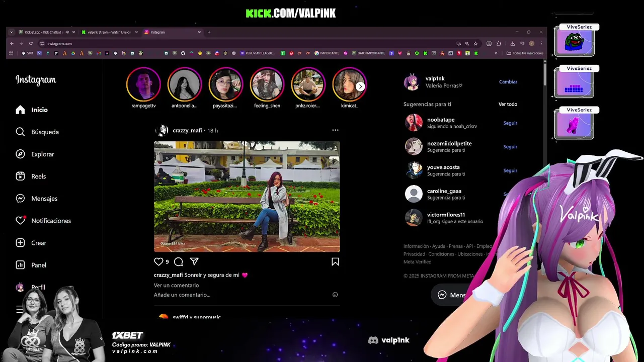The height and width of the screenshot is (362, 644).
Task: Open Inicio home in Instagram sidebar
Action: click(32, 110)
